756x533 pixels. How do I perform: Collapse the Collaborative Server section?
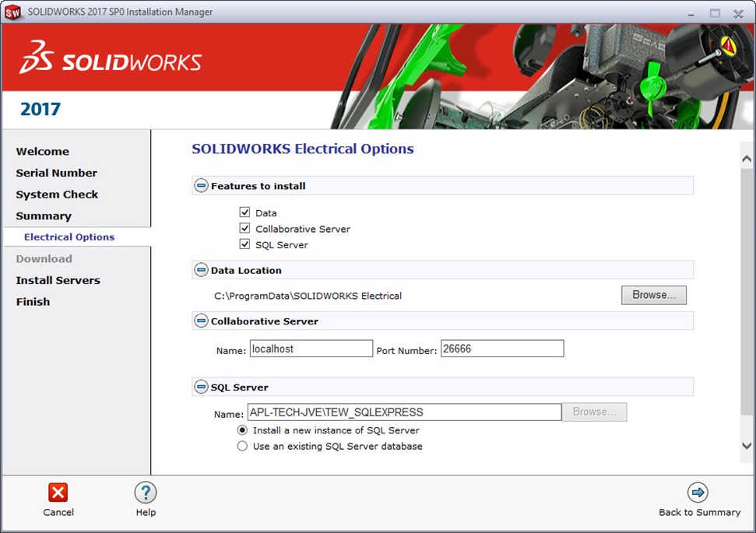pos(201,321)
